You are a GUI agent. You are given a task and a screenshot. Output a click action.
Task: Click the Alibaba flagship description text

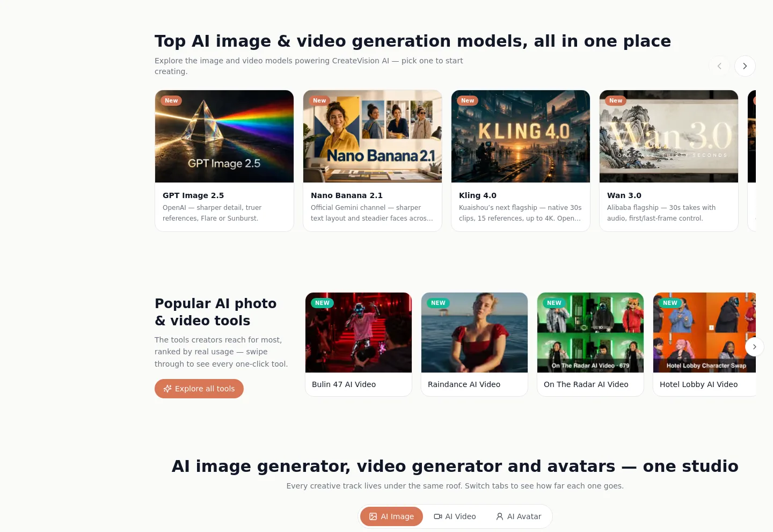click(x=661, y=213)
